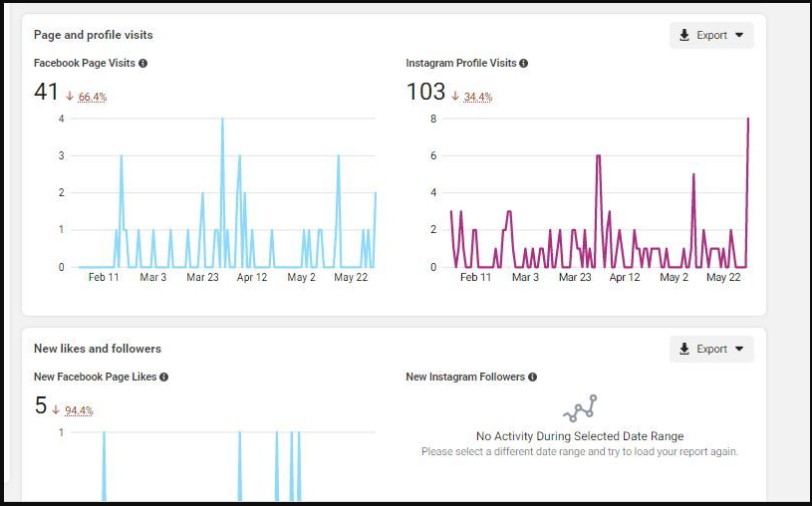Click download icon in New likes and followers Export
812x506 pixels.
[x=684, y=349]
